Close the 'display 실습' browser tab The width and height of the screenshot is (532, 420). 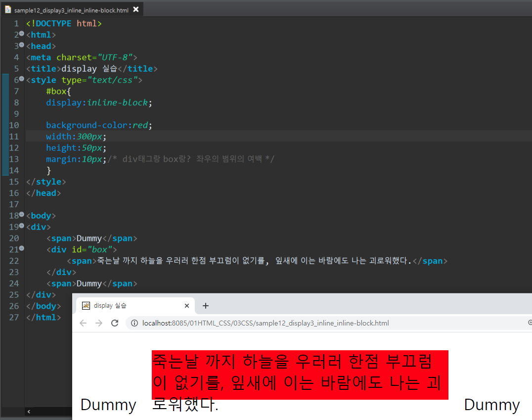tap(186, 306)
